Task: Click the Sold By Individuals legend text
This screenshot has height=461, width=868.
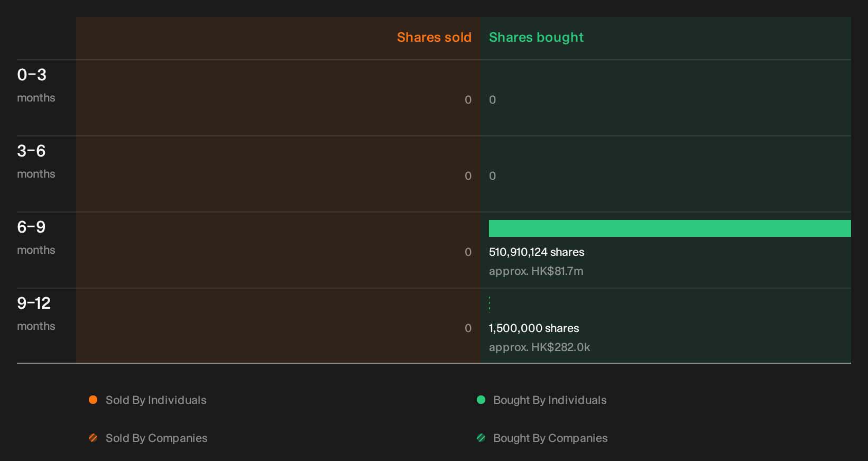Action: (156, 400)
